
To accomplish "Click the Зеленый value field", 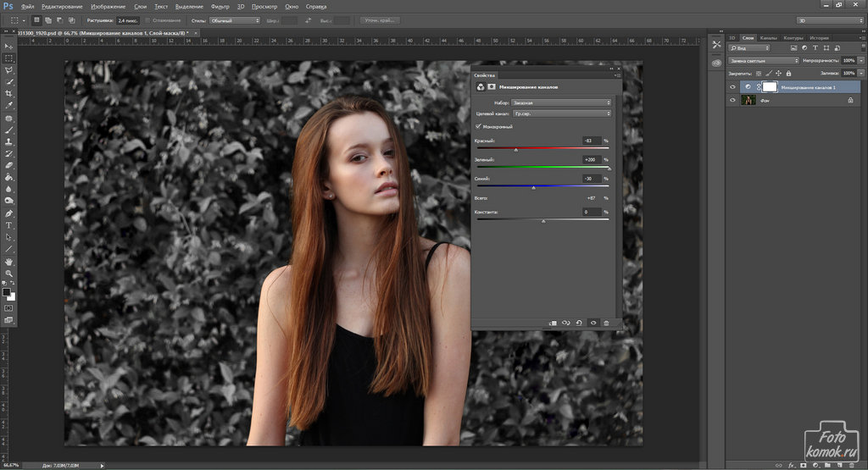I will pos(591,159).
